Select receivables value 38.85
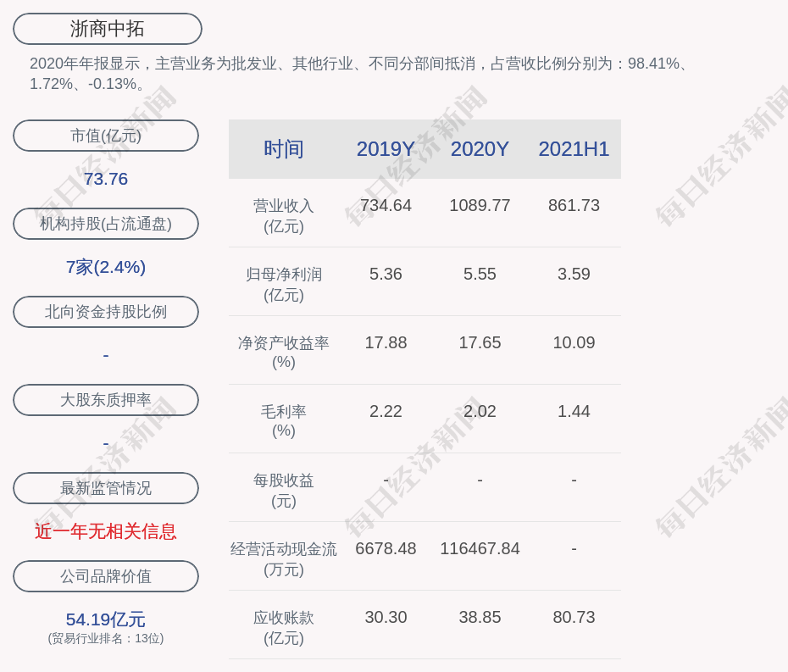 (x=480, y=617)
